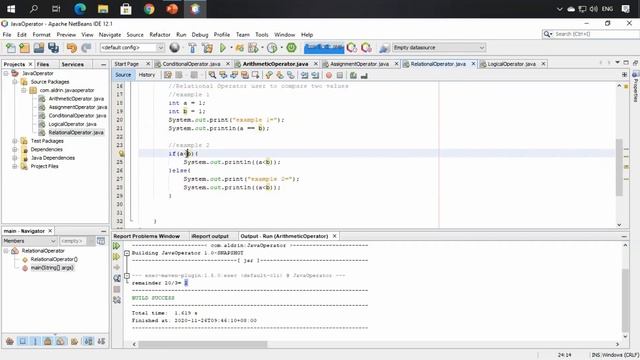Screen dimensions: 640x360
Task: Select RelationalOperator() constructor in Navigator
Action: pyautogui.click(x=54, y=260)
